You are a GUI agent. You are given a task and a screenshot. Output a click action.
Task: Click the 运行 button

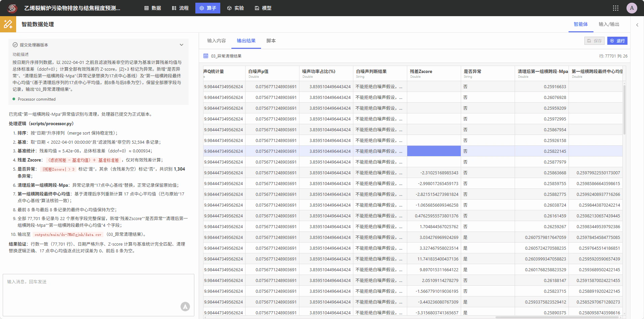[x=617, y=41]
